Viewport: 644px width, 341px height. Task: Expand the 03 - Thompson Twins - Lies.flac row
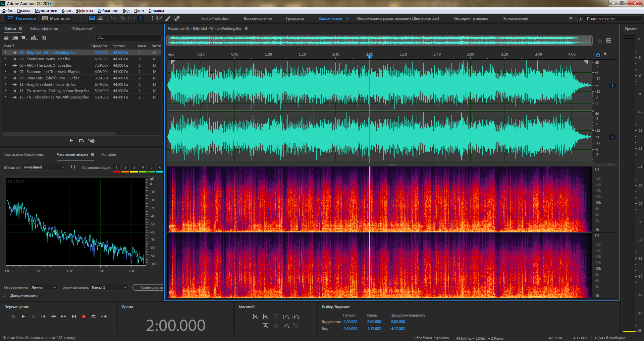tap(5, 59)
